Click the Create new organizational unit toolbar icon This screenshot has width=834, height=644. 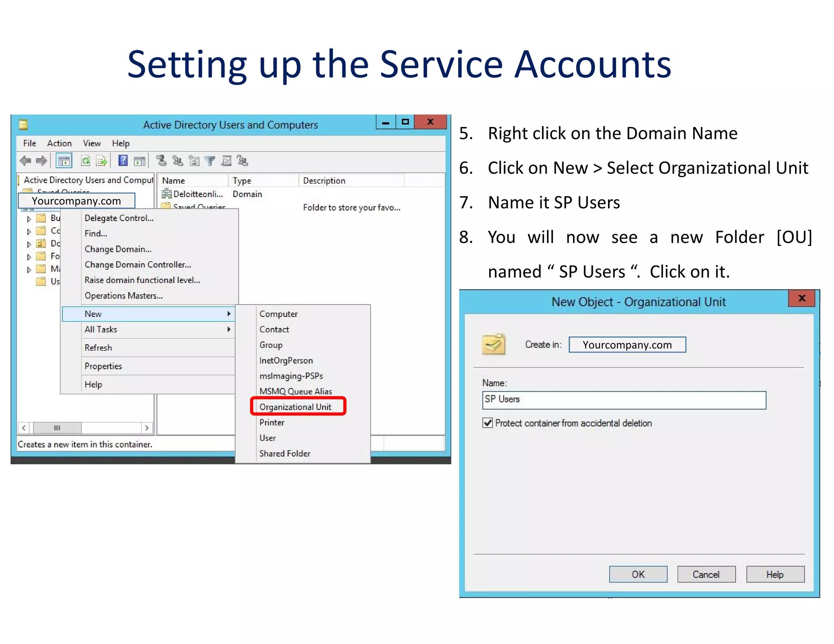coord(194,161)
